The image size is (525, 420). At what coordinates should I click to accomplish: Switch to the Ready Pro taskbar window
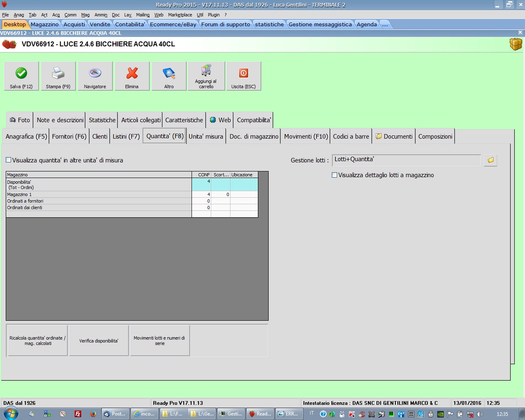point(260,414)
